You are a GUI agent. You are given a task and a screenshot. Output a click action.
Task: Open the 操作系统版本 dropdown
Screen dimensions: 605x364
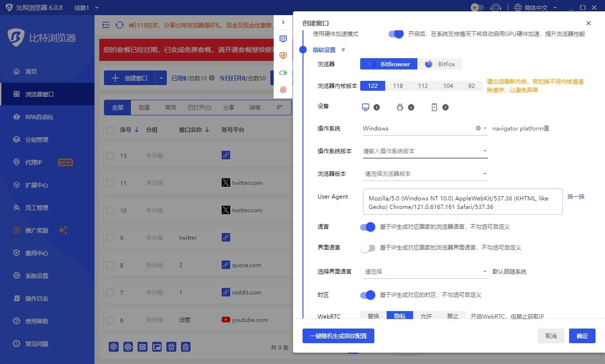425,151
